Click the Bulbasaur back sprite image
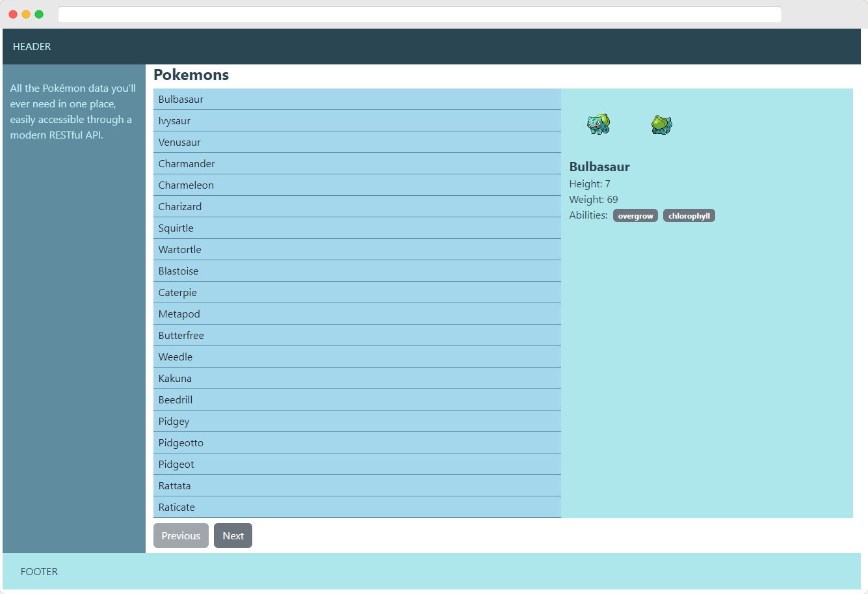Viewport: 868px width, 594px height. [x=661, y=124]
